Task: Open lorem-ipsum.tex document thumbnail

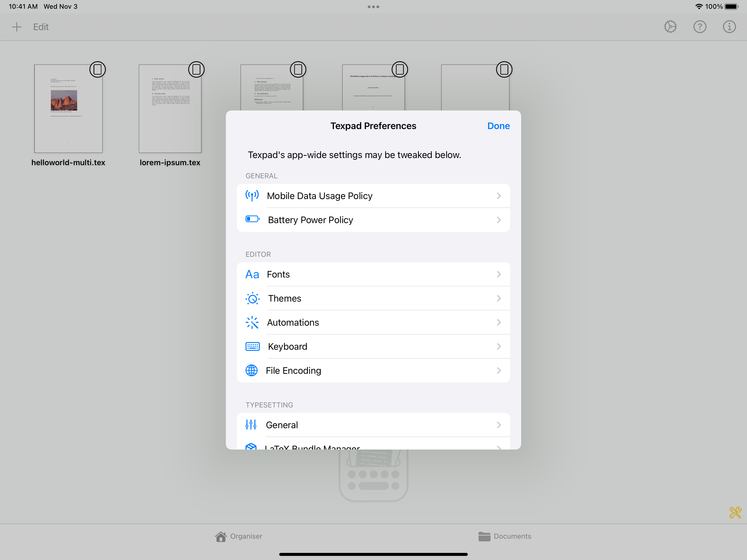Action: (x=170, y=109)
